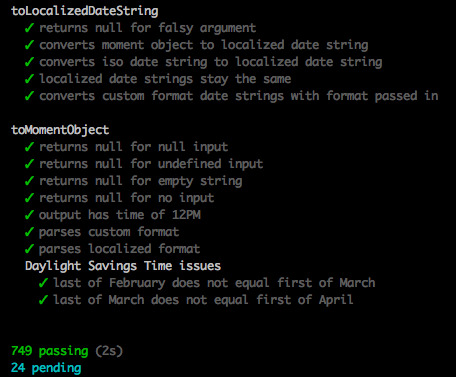This screenshot has height=377, width=456.
Task: Click the '749 passing' summary text
Action: coord(50,351)
